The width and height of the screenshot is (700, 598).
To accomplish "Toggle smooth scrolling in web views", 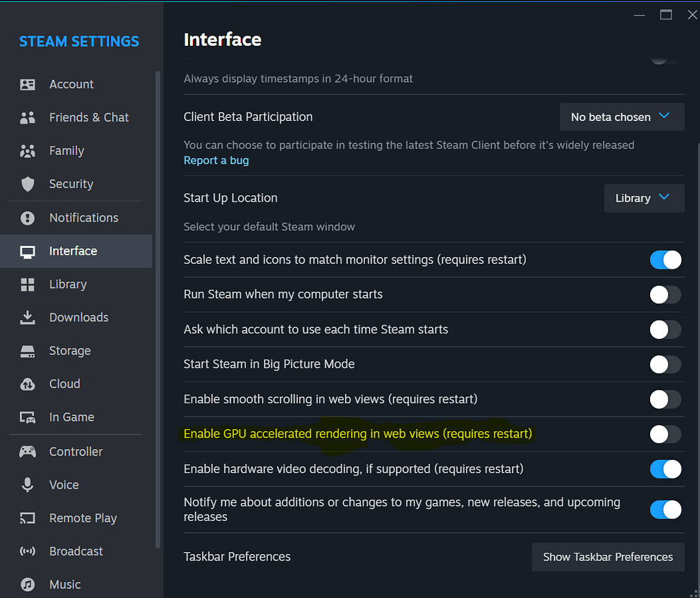I will click(x=665, y=399).
